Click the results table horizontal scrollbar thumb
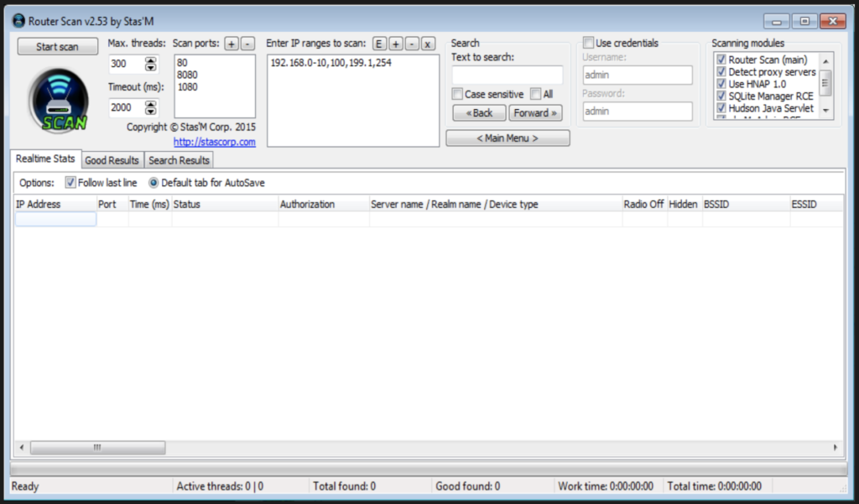Screen dimensions: 859x504 97,448
